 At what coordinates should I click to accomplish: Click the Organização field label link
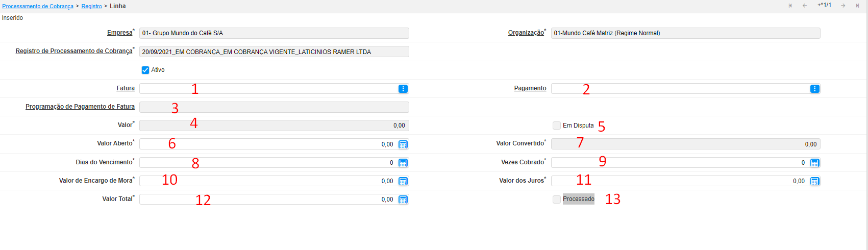[x=526, y=33]
